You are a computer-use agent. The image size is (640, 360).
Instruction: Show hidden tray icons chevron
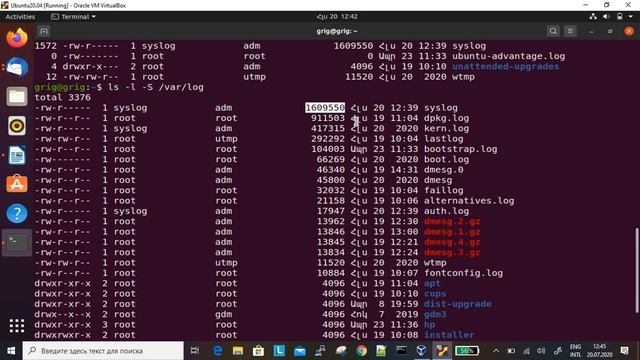tap(496, 351)
